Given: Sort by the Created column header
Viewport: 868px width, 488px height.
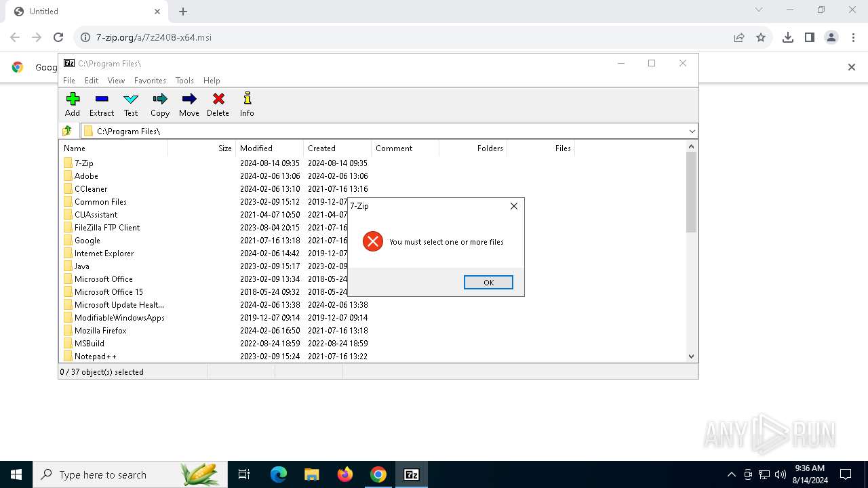Looking at the screenshot, I should 337,148.
